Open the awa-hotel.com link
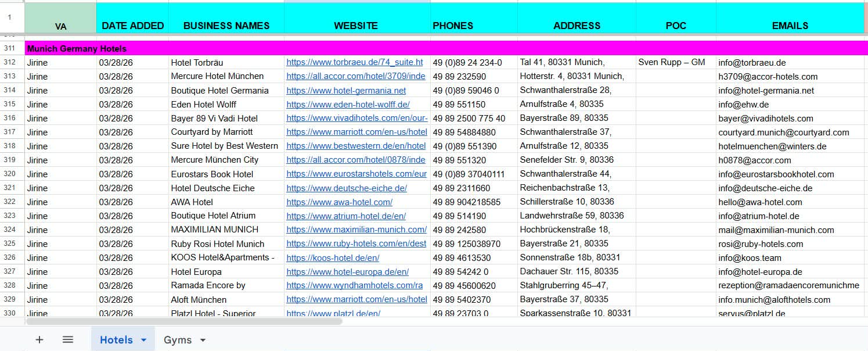 pyautogui.click(x=339, y=202)
